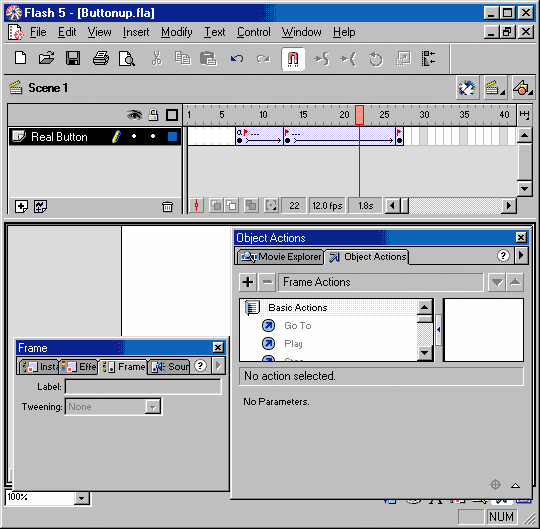Image resolution: width=540 pixels, height=529 pixels.
Task: Open the Edit Scene clapper dropdown
Action: click(495, 88)
